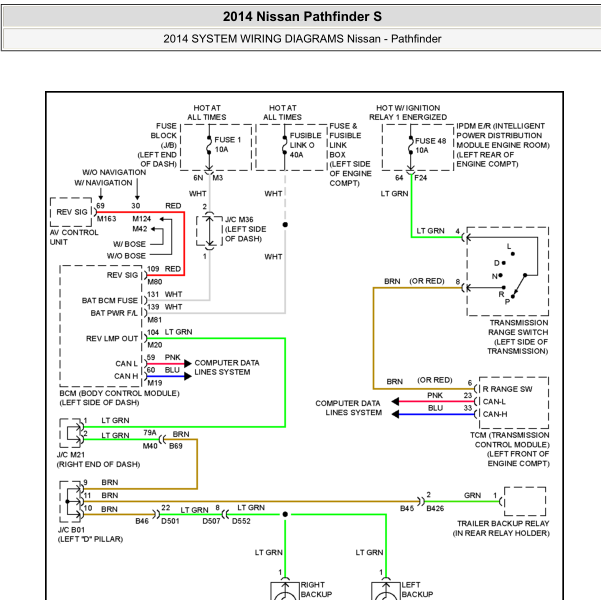Viewport: 601px width, 600px height.
Task: Click the 'D507' connector label
Action: (211, 521)
